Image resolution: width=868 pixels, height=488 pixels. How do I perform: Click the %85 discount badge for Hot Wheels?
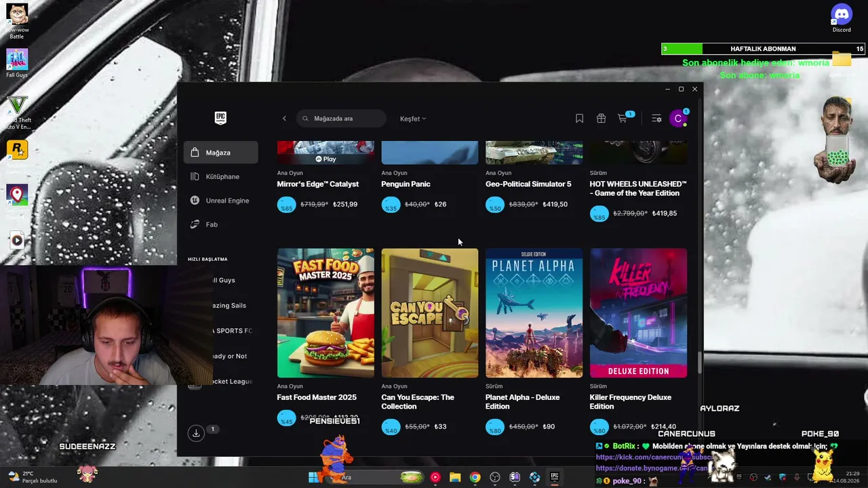click(x=599, y=213)
